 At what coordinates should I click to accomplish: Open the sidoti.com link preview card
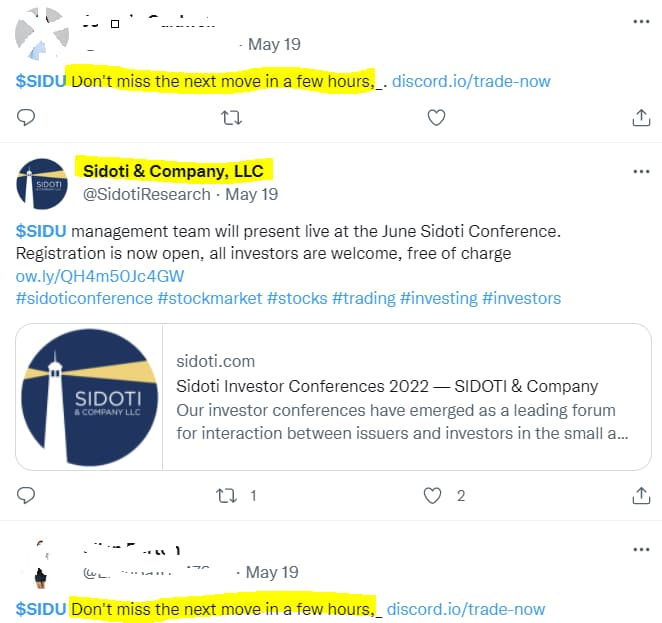334,397
